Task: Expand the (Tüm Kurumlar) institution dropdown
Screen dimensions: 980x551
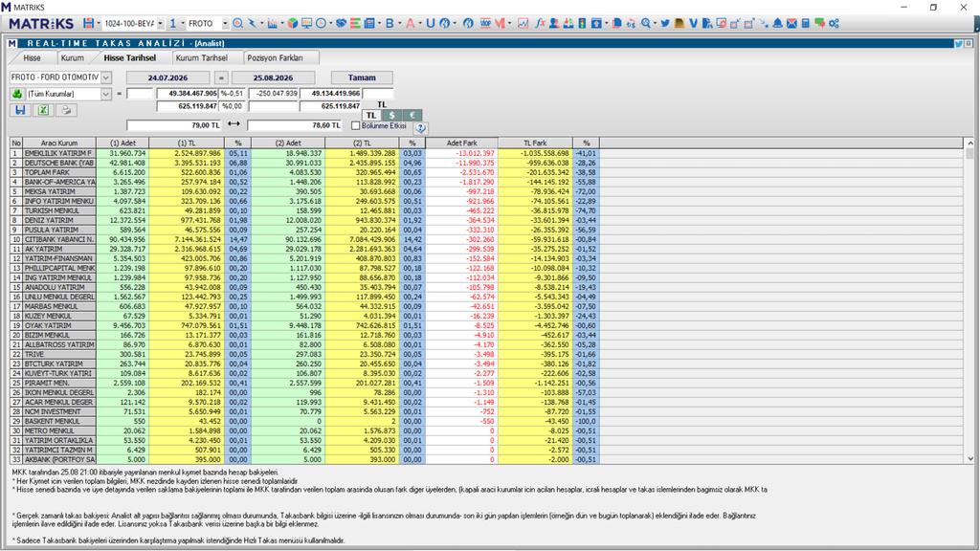Action: (105, 94)
